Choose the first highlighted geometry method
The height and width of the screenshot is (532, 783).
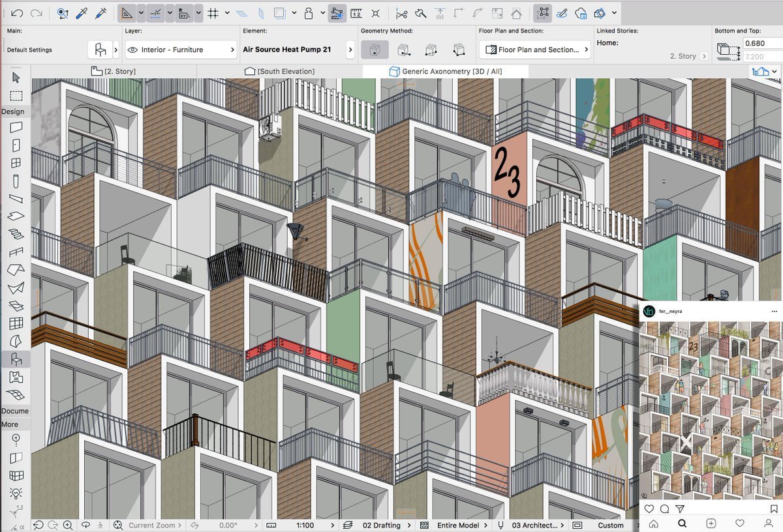pyautogui.click(x=375, y=50)
